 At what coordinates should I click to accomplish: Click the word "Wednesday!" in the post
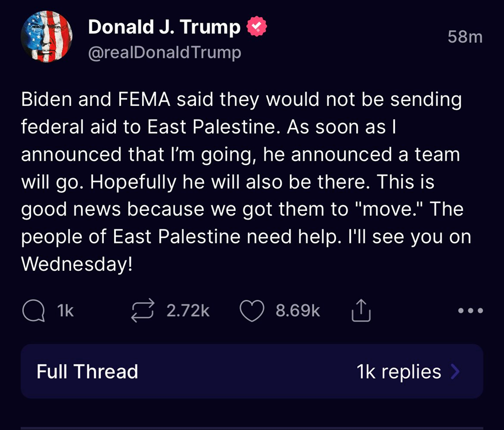(x=77, y=264)
